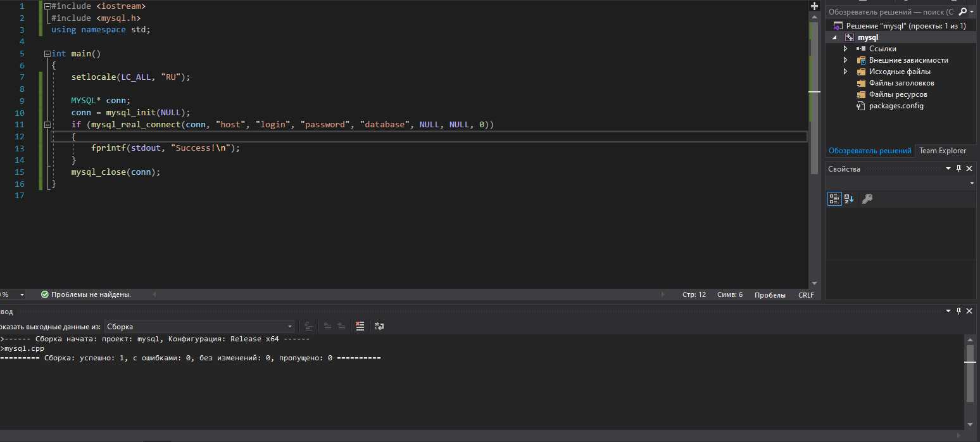
Task: Open the Properties object selector dropdown
Action: [972, 184]
